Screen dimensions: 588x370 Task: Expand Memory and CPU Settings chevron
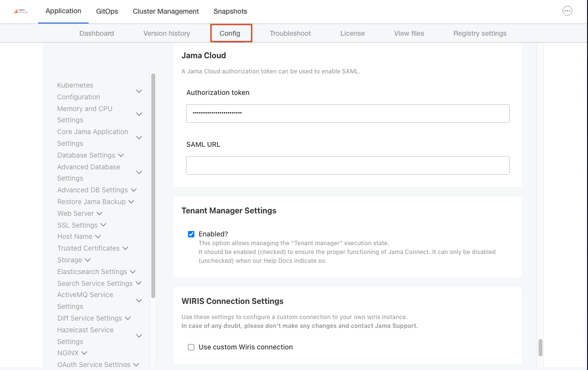(x=139, y=114)
